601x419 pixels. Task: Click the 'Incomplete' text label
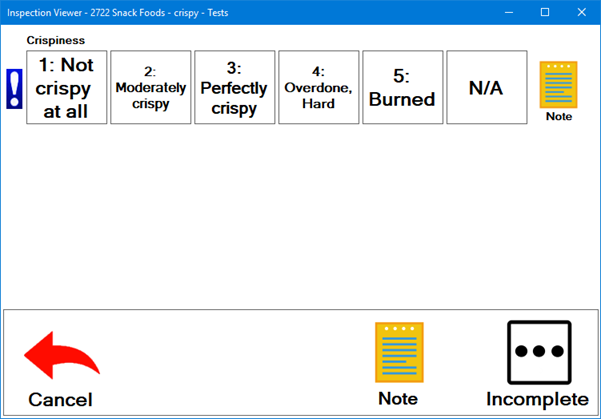pos(537,399)
